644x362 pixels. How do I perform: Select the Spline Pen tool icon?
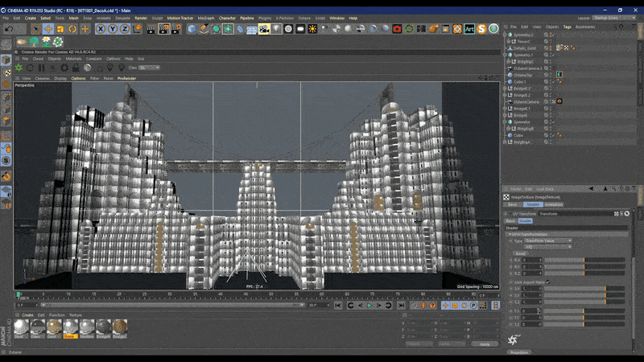click(x=204, y=29)
